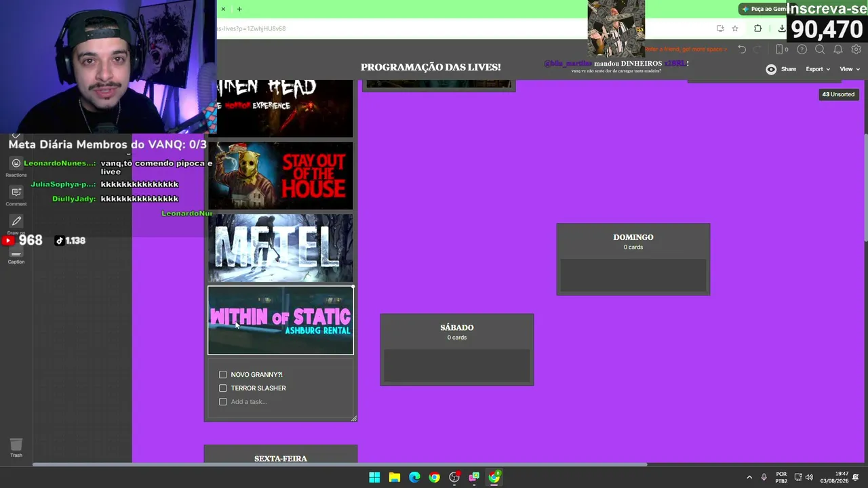Open the OBS Studio taskbar icon
This screenshot has width=868, height=488.
(x=454, y=477)
